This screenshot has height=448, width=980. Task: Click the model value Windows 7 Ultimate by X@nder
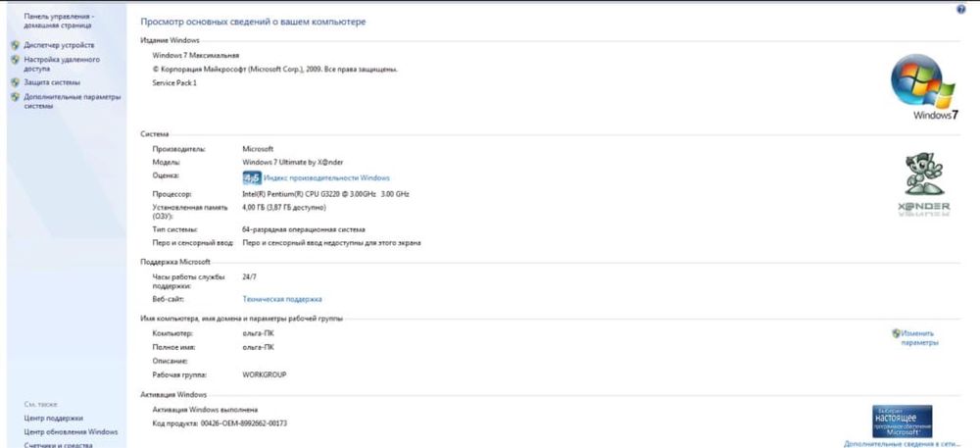click(292, 163)
